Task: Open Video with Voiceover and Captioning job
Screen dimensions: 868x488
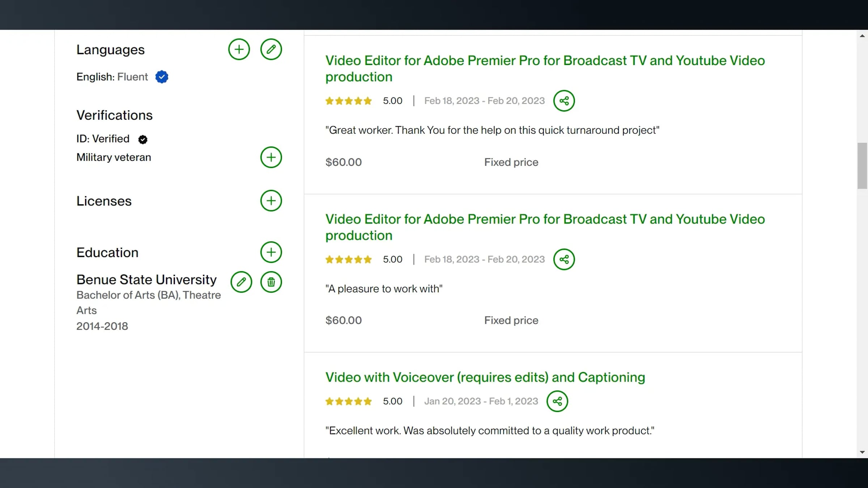Action: coord(485,377)
